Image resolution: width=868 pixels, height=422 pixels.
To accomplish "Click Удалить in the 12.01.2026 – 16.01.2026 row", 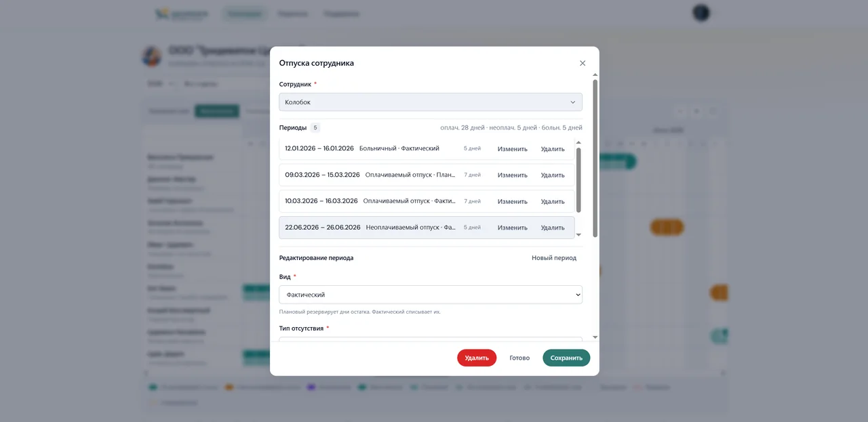I will point(553,149).
